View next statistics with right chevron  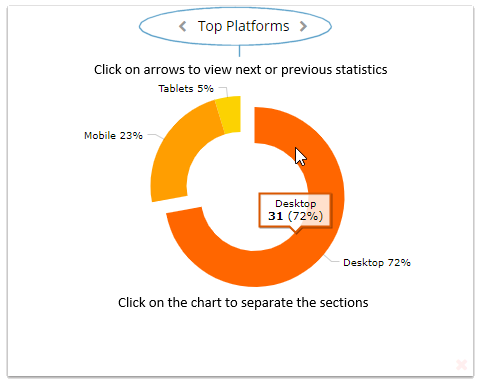click(303, 26)
